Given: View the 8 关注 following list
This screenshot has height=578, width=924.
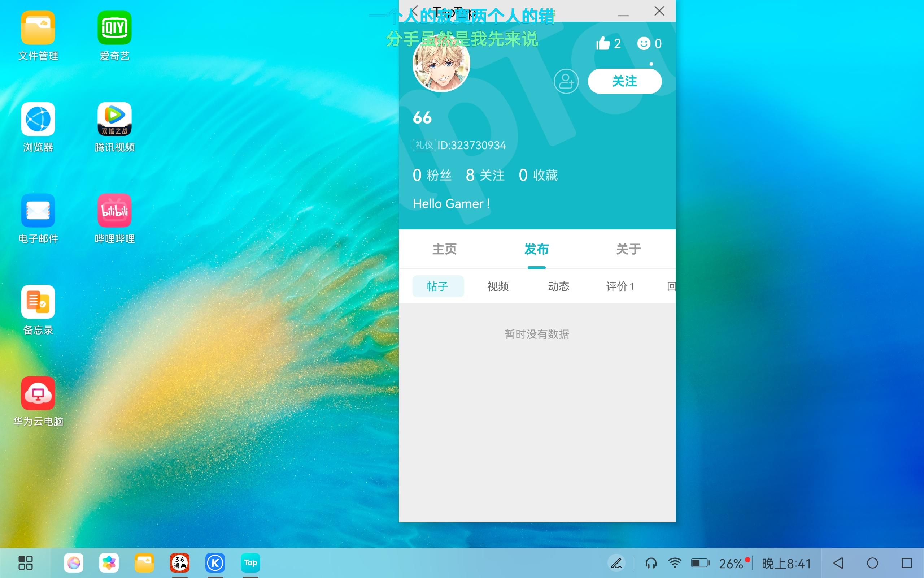Looking at the screenshot, I should coord(485,175).
